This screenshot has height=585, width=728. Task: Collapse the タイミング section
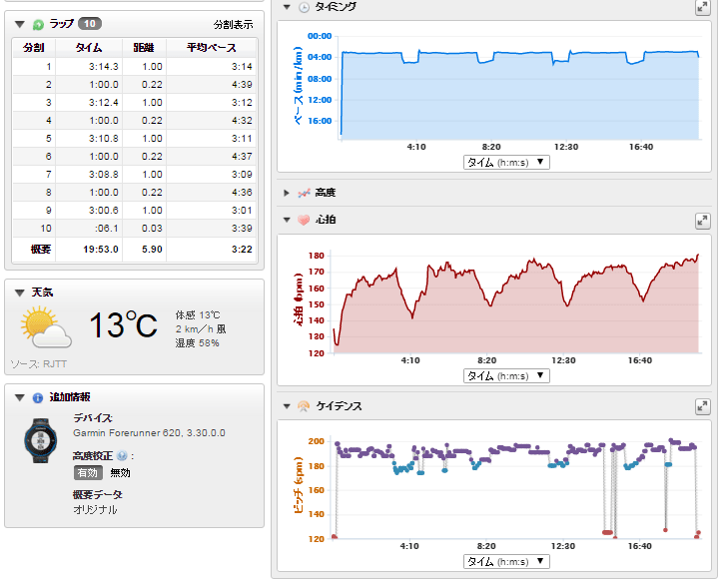287,7
